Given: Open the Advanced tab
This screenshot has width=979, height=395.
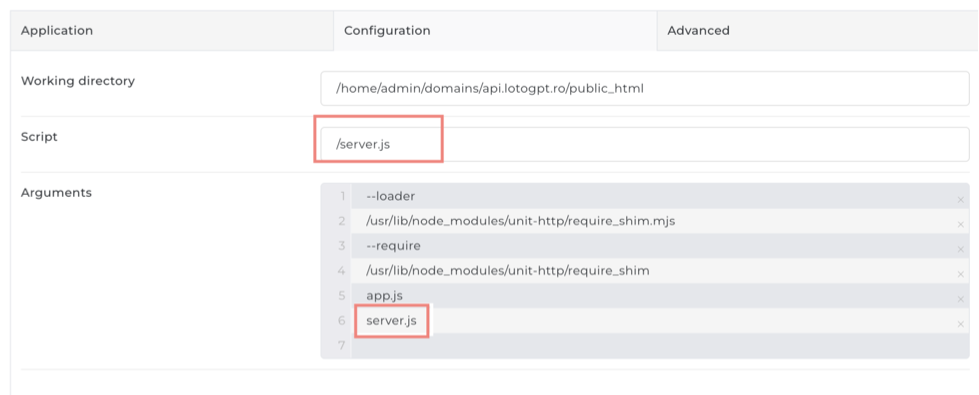Looking at the screenshot, I should tap(818, 31).
